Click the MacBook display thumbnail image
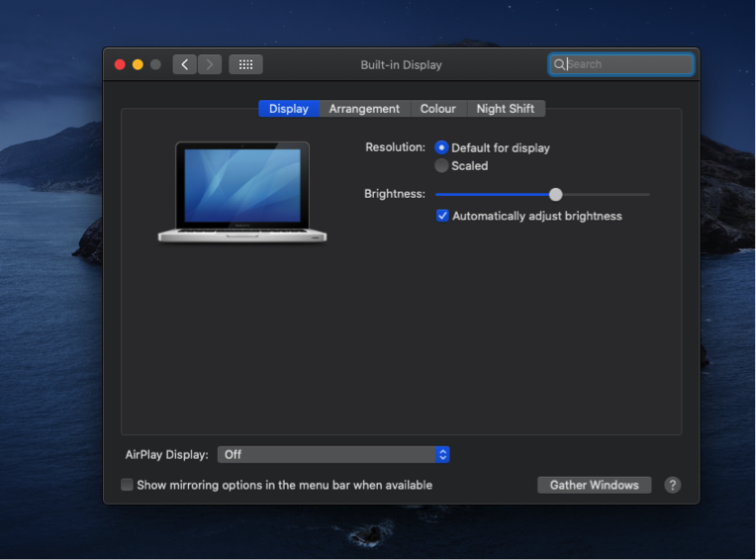 coord(242,191)
